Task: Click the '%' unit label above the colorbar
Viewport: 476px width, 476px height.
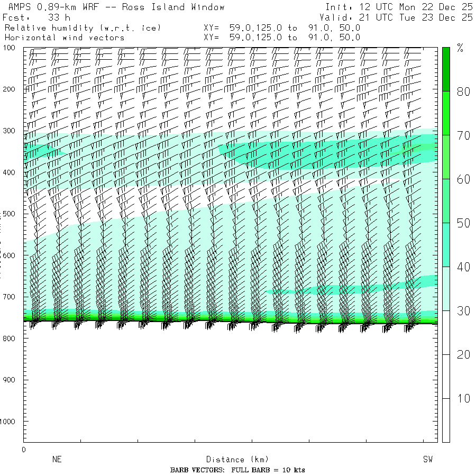Action: point(460,49)
